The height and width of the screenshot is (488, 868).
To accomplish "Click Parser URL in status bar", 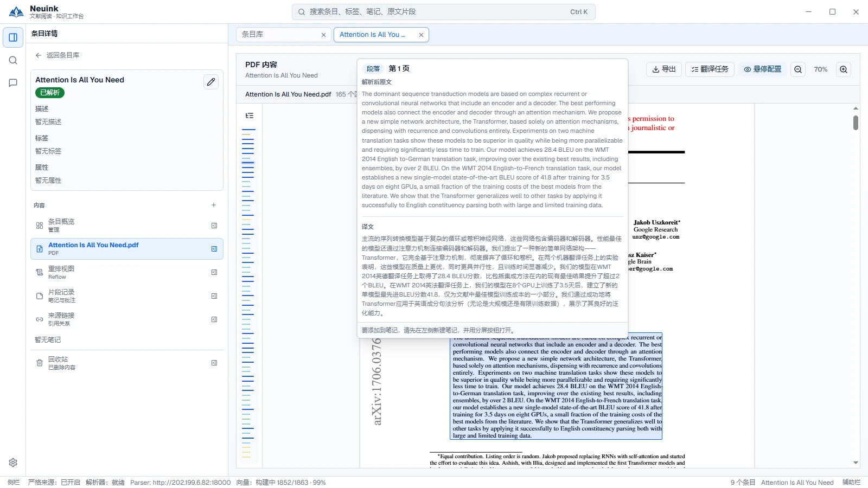I will [x=180, y=482].
